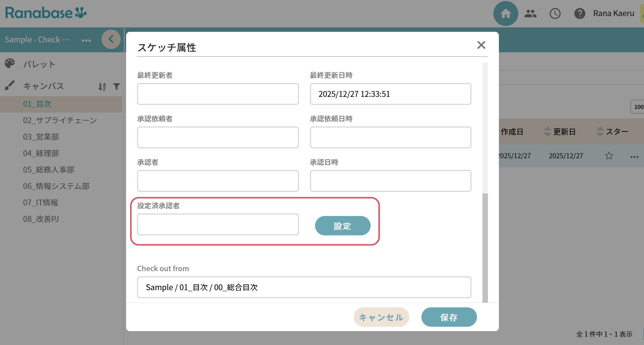644x345 pixels.
Task: Click the 設定 button for approver
Action: (x=342, y=226)
